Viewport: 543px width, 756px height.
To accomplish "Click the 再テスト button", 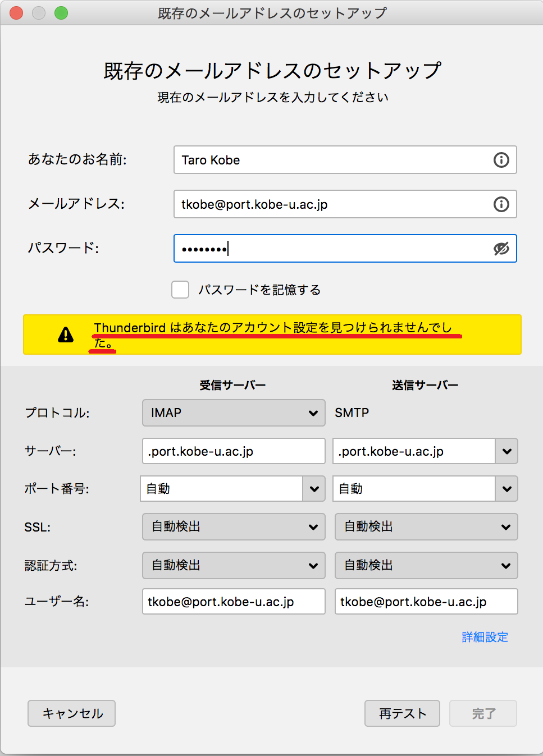I will tap(402, 713).
